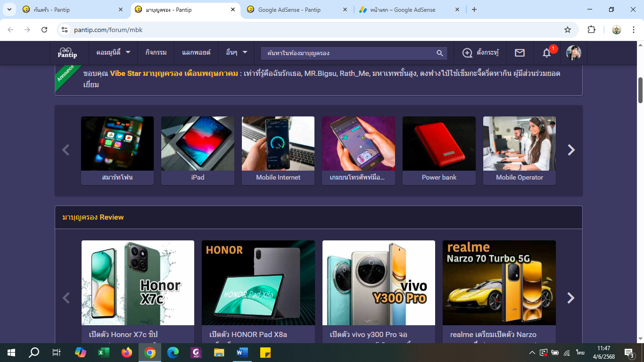Bookmark this page with the star
Viewport: 644px width, 362px height.
pos(568,30)
